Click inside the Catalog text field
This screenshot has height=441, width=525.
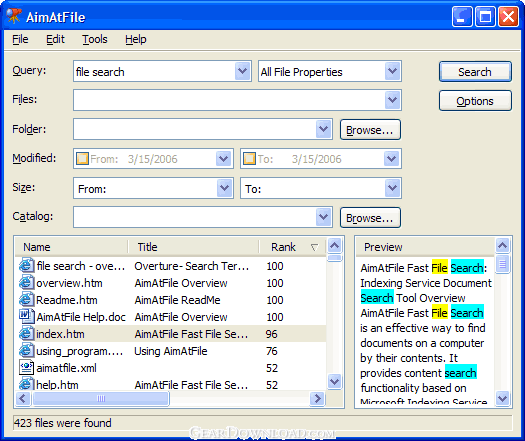195,217
